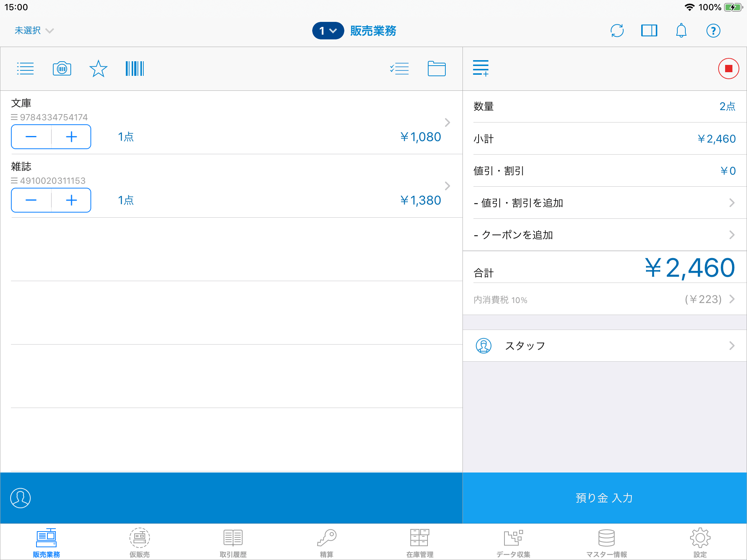Viewport: 747px width, 560px height.
Task: Open the product list view icon
Action: 25,69
